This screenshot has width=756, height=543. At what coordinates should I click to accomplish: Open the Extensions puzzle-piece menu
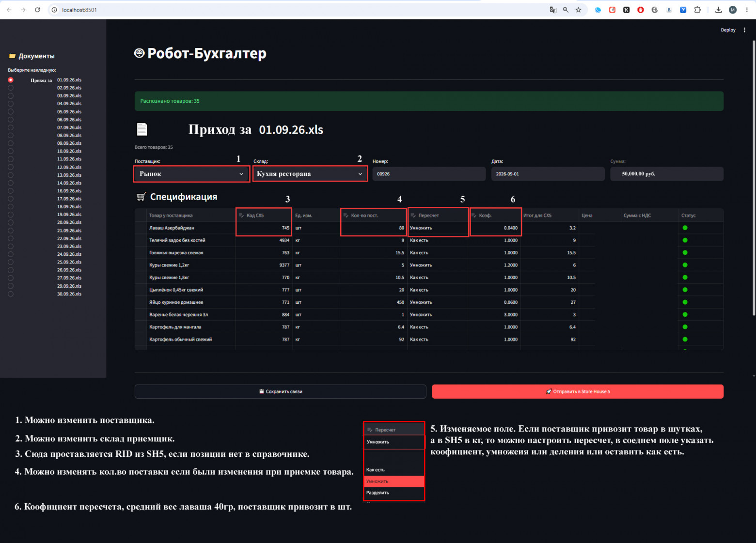[x=697, y=10]
